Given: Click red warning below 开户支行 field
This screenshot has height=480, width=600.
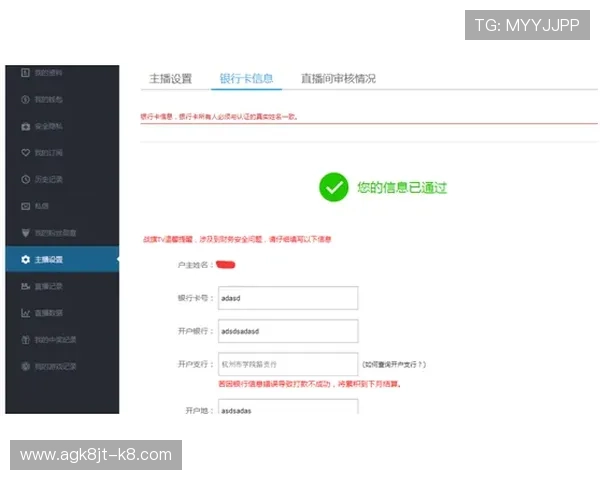Looking at the screenshot, I should (x=309, y=384).
